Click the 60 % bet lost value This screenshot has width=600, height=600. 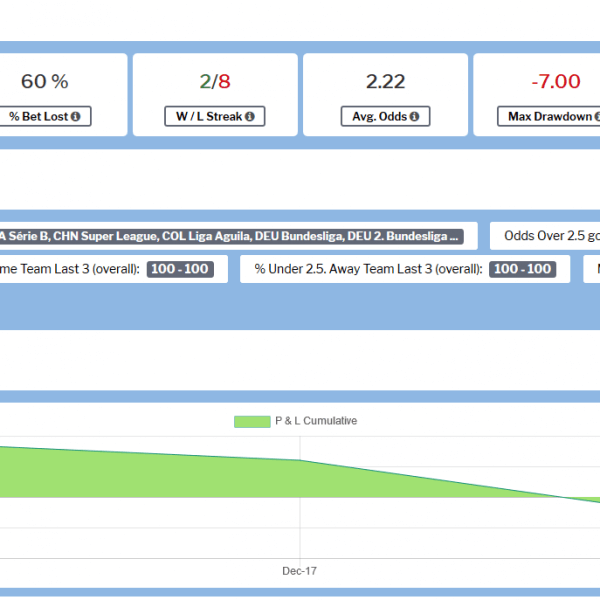(45, 82)
